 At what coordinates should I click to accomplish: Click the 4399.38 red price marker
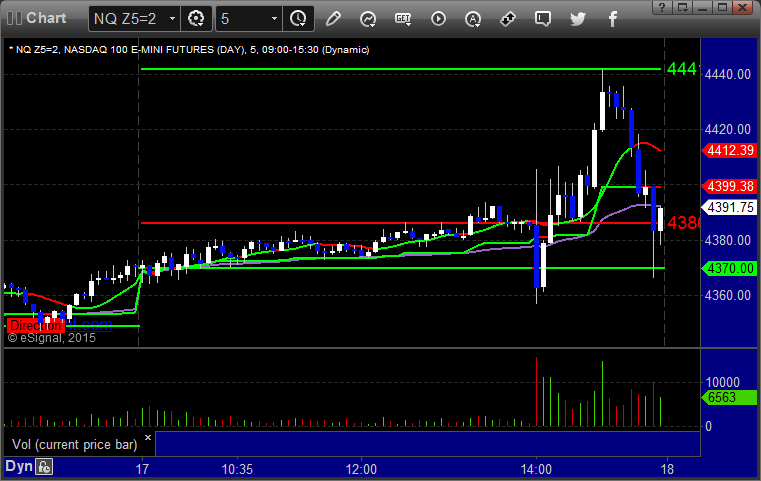click(729, 186)
